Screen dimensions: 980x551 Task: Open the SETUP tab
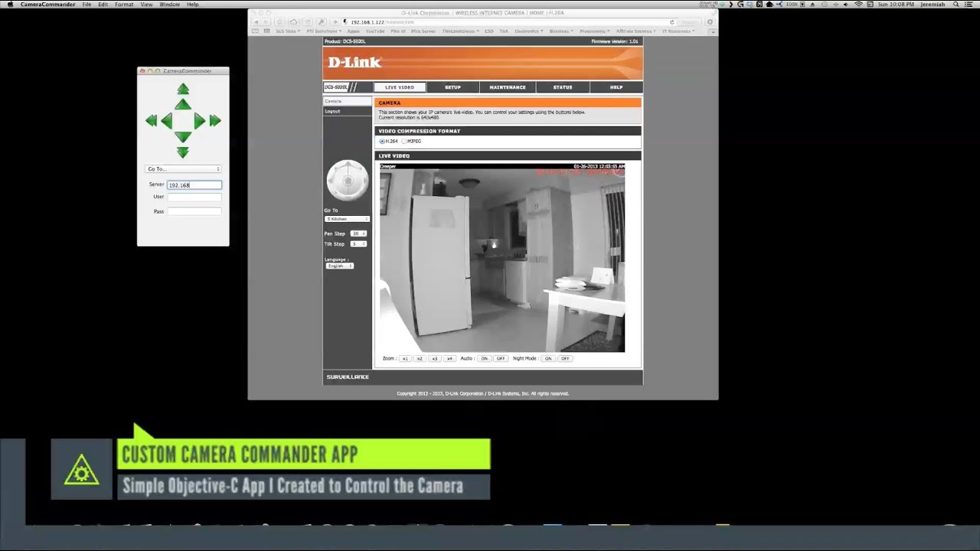[453, 87]
